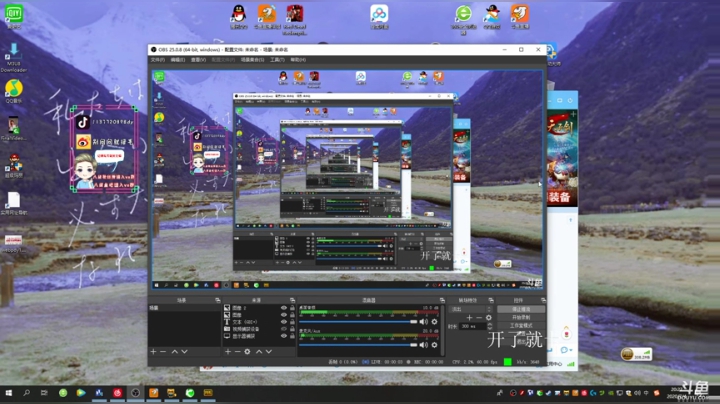Move the selected source down
Screen dimensions: 720x404
coord(269,352)
